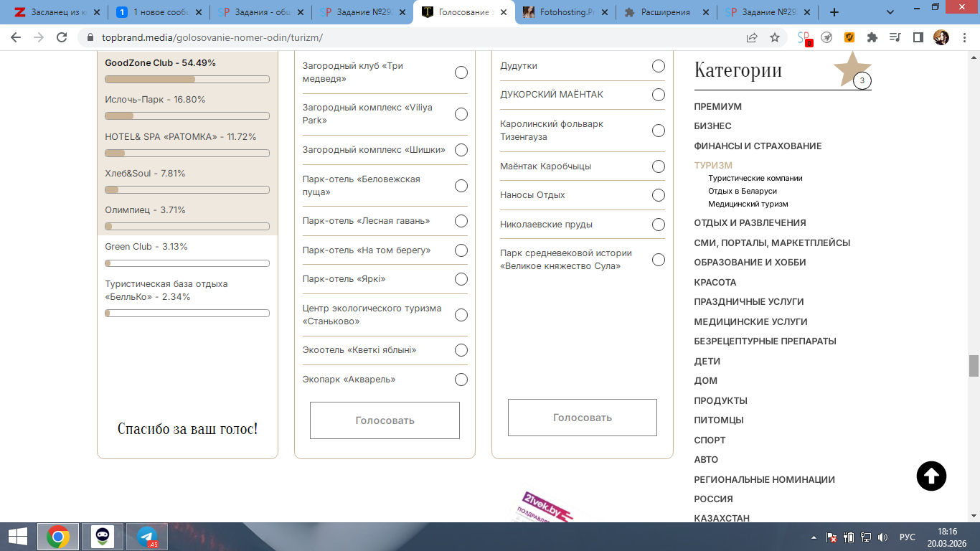Open a new browser tab
Image resolution: width=980 pixels, height=551 pixels.
point(834,12)
